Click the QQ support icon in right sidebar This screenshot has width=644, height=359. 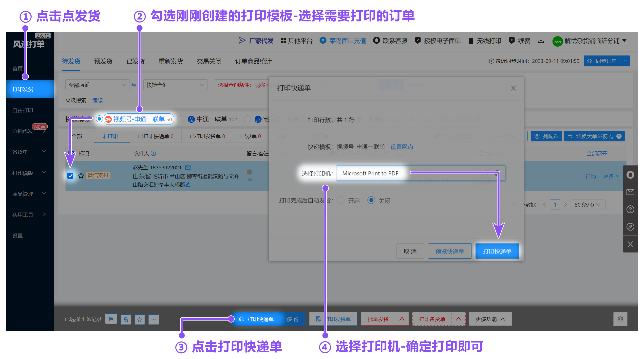click(630, 175)
